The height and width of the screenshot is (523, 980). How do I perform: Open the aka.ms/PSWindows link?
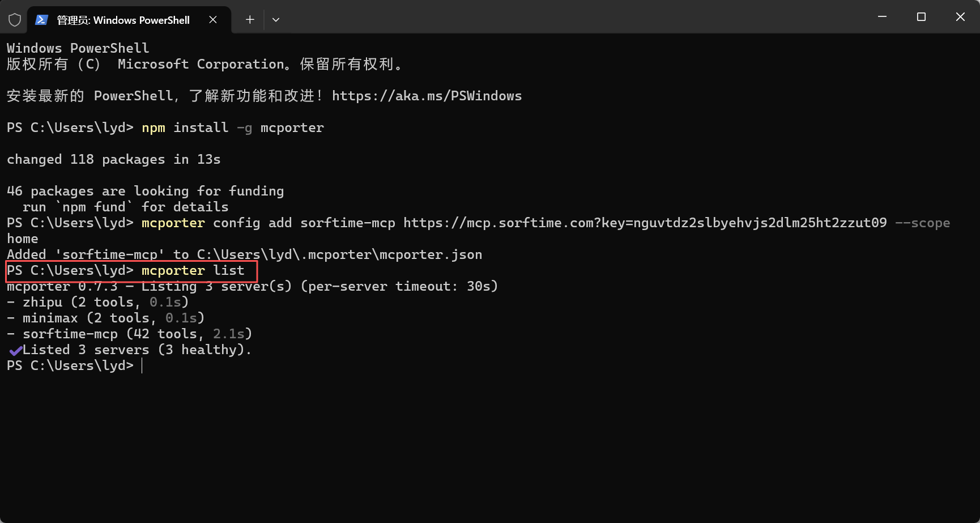pos(427,96)
